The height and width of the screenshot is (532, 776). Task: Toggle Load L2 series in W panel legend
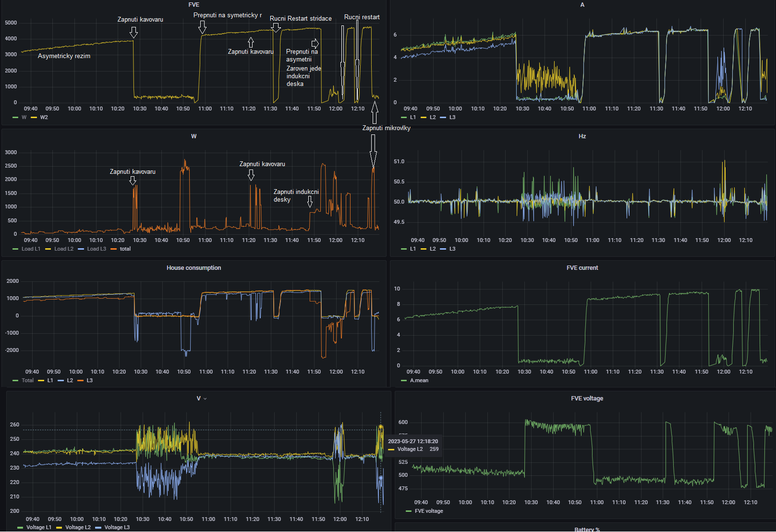coord(64,249)
